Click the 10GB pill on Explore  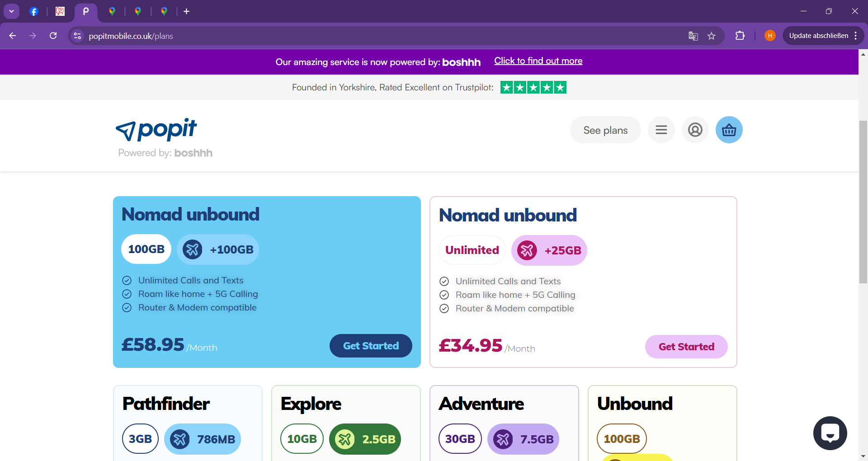pyautogui.click(x=302, y=439)
